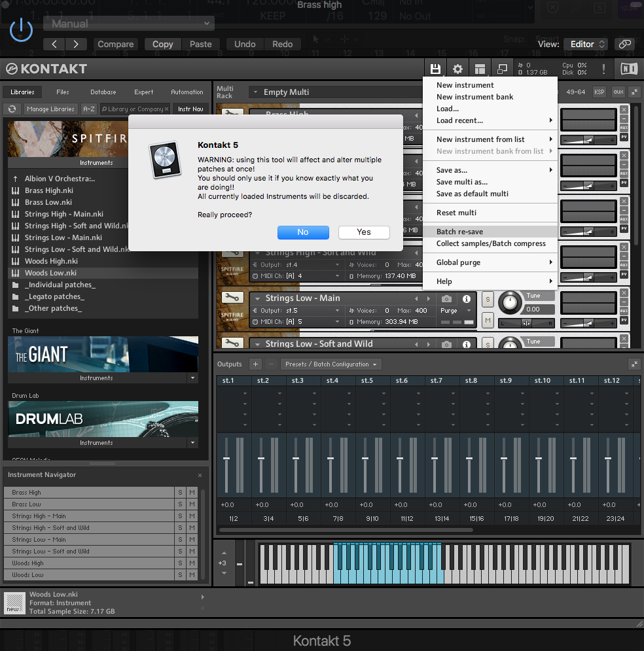Expand the Global purge submenu
The height and width of the screenshot is (651, 644).
[x=490, y=262]
